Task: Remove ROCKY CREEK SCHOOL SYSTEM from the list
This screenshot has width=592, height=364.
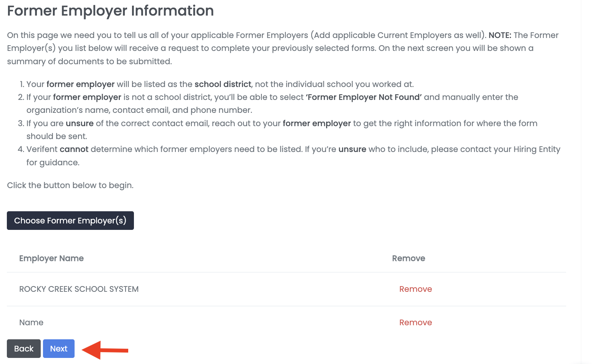Action: pyautogui.click(x=415, y=289)
